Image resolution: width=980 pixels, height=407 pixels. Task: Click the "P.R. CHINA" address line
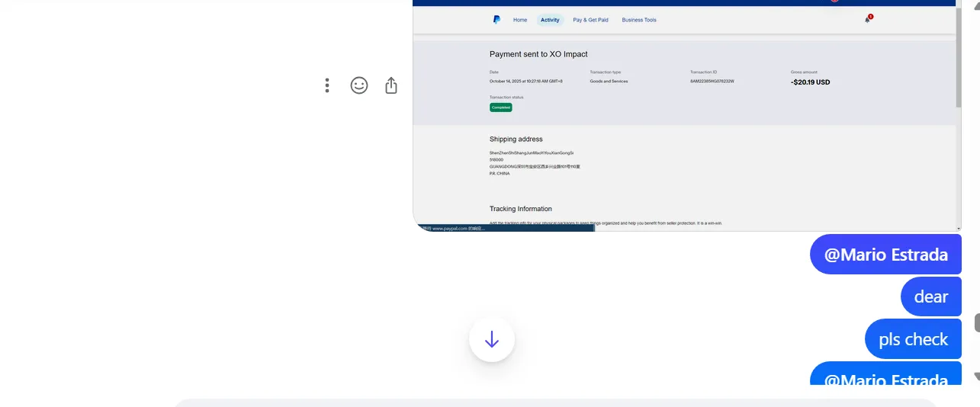click(x=500, y=173)
